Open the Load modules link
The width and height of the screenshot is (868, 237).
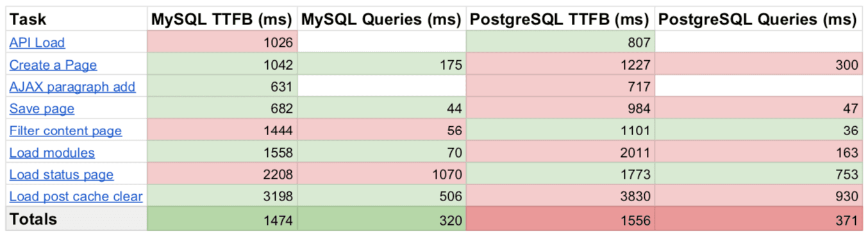coord(52,152)
